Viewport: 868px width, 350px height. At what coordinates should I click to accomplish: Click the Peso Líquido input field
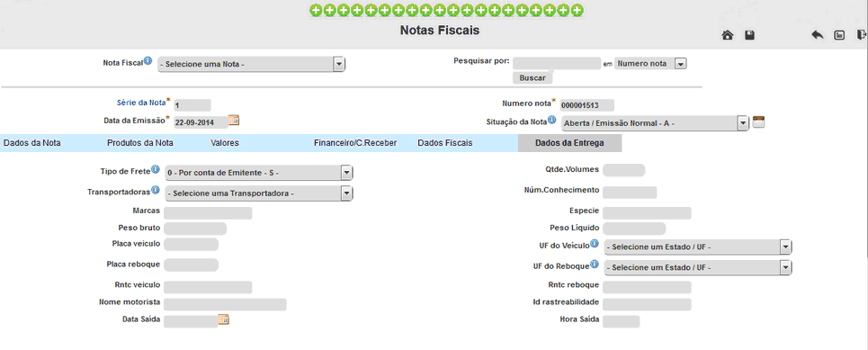634,229
